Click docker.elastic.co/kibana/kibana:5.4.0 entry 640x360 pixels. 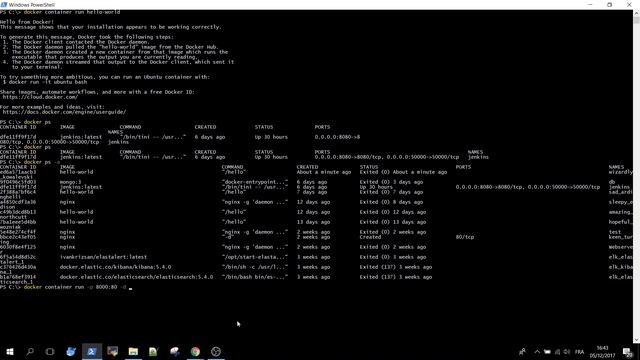pyautogui.click(x=116, y=267)
